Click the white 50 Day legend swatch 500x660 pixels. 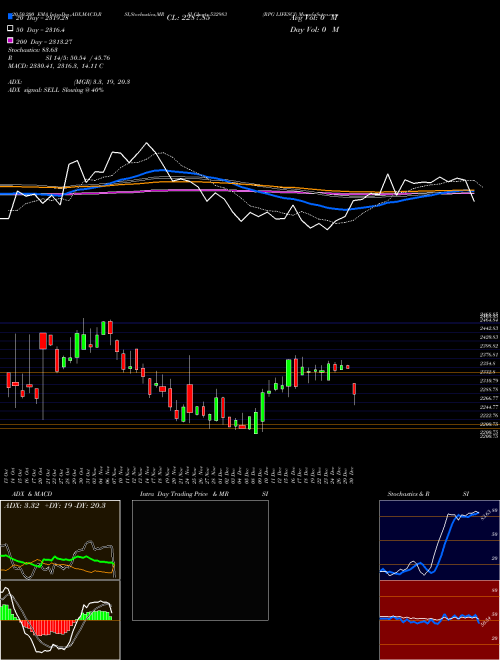click(10, 29)
